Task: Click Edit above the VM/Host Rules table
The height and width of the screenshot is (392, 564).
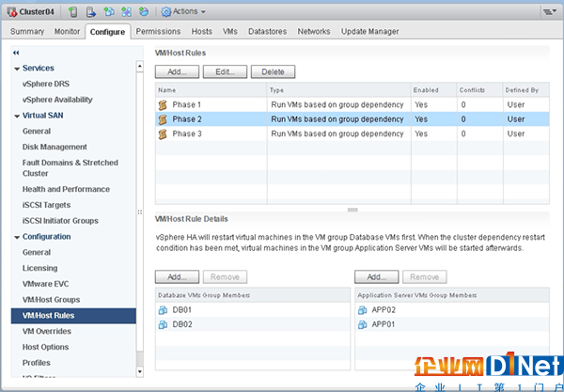Action: [225, 72]
